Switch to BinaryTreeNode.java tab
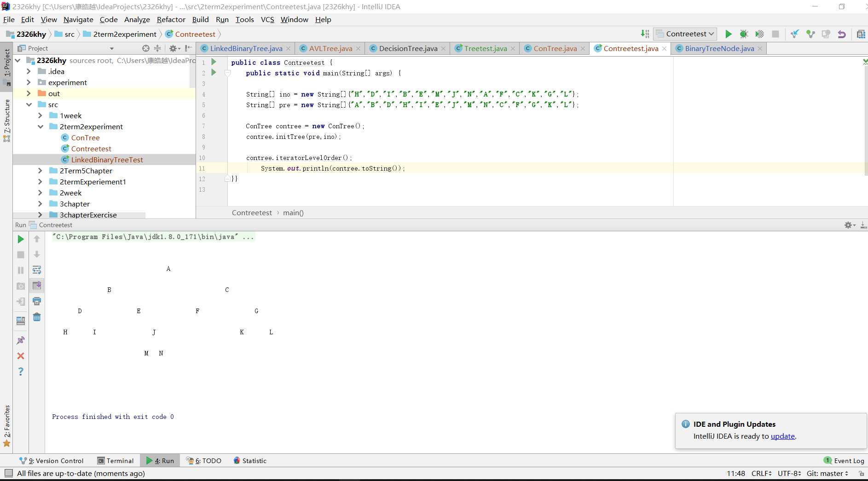Screen dimensions: 868x481 pyautogui.click(x=719, y=48)
